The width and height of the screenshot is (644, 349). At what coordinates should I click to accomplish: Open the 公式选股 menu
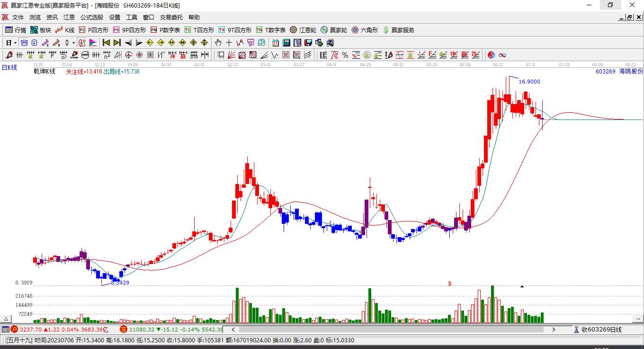tap(92, 17)
